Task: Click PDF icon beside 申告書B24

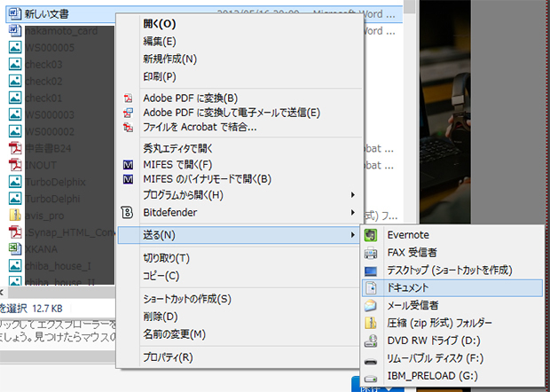Action: [15, 148]
